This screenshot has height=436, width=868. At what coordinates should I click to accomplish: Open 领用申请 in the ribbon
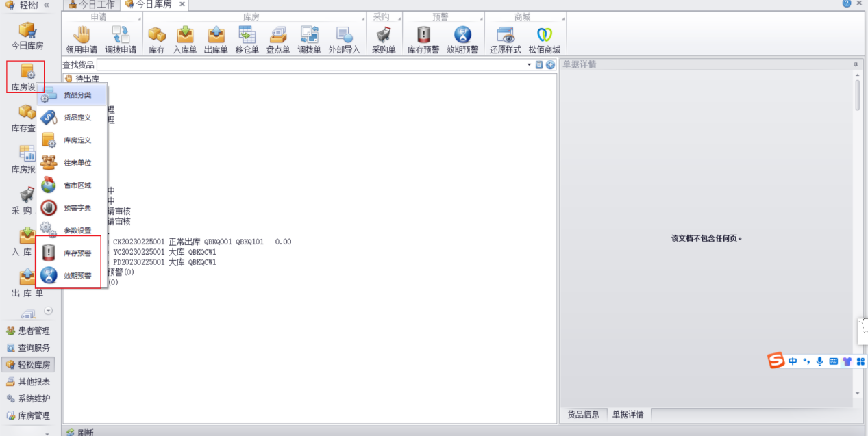tap(82, 40)
